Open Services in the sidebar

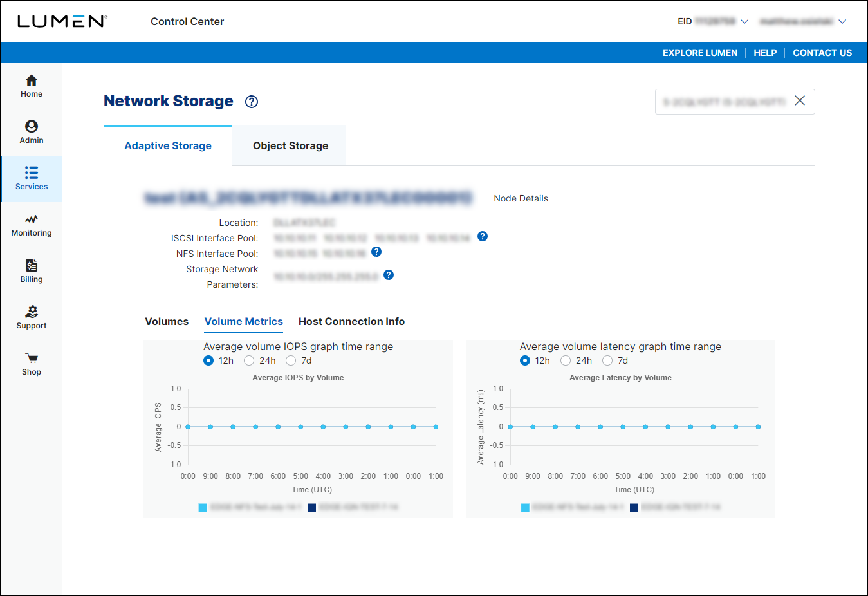coord(32,179)
